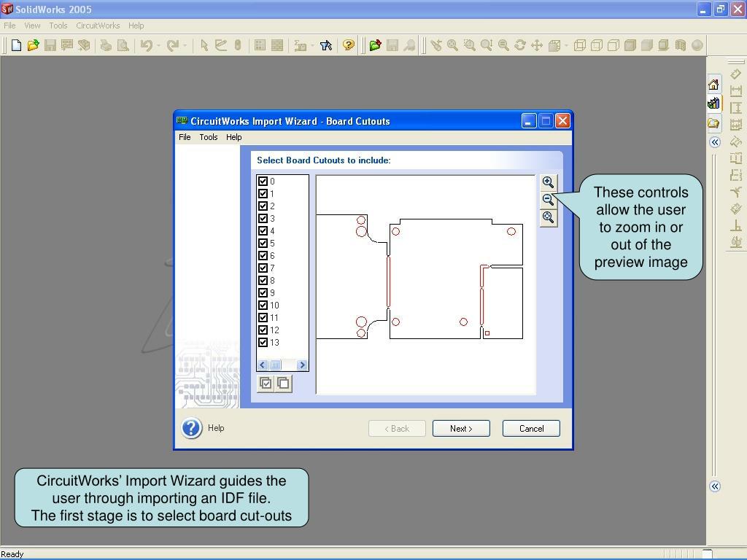Open wizard Help menu

point(234,137)
